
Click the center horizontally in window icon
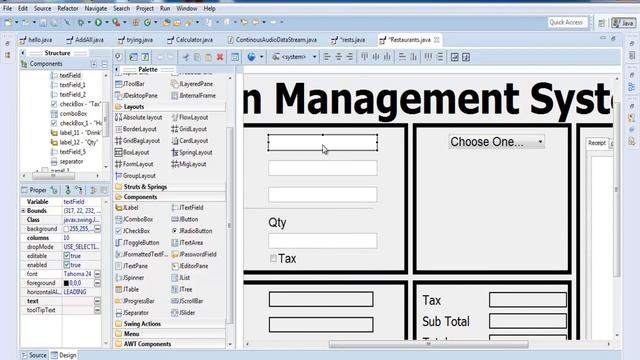(x=454, y=57)
